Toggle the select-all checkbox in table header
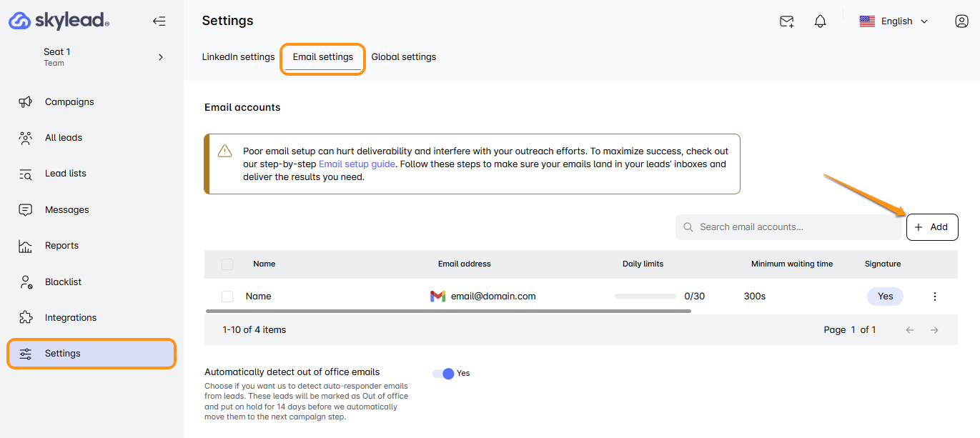Image resolution: width=980 pixels, height=438 pixels. (227, 264)
